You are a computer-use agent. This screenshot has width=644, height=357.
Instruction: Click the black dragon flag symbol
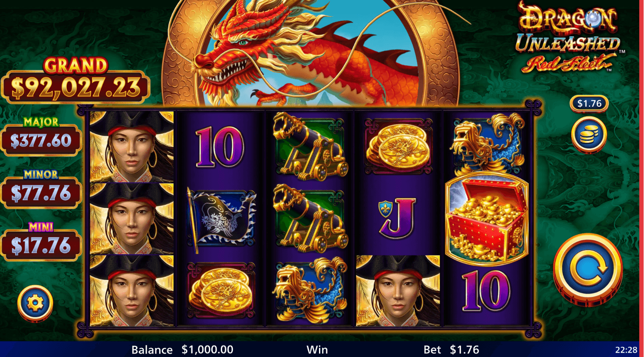(x=221, y=219)
